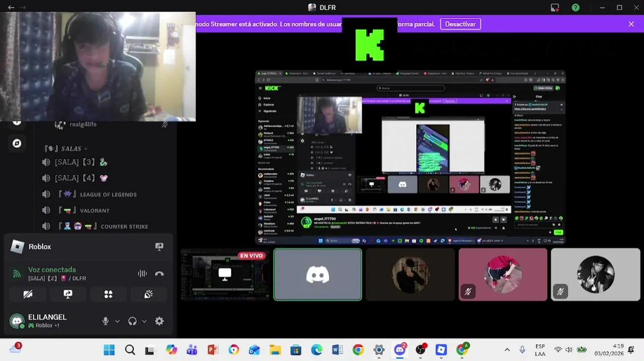Open PowerPoint from the taskbar
The width and height of the screenshot is (644, 361).
tap(213, 350)
